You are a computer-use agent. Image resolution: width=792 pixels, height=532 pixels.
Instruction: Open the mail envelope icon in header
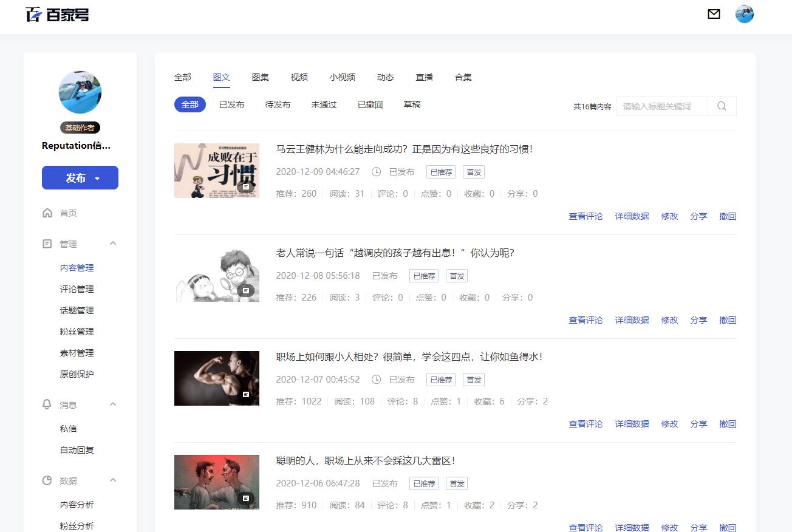pyautogui.click(x=714, y=14)
